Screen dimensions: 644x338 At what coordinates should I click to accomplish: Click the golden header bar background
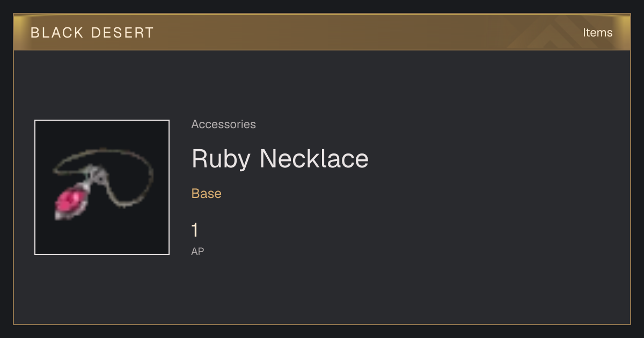322,32
